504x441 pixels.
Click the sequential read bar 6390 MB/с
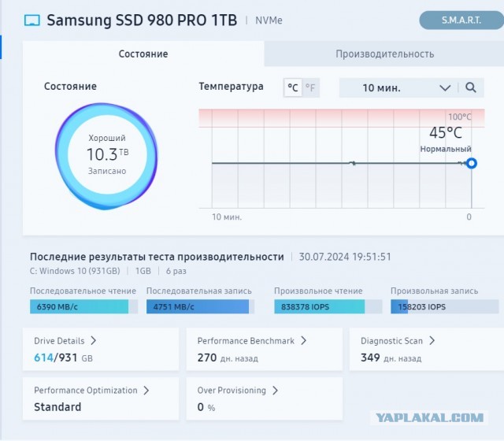coord(84,306)
